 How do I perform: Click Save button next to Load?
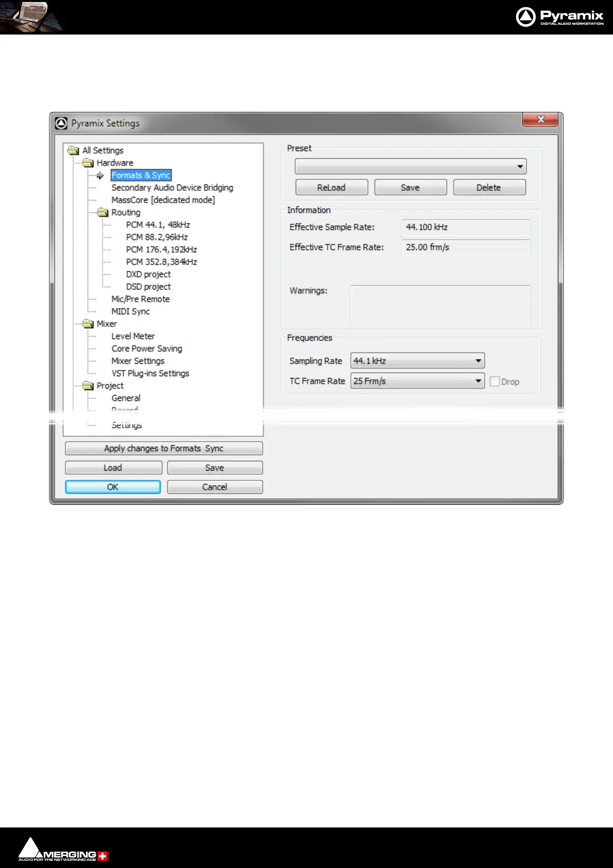(x=215, y=468)
